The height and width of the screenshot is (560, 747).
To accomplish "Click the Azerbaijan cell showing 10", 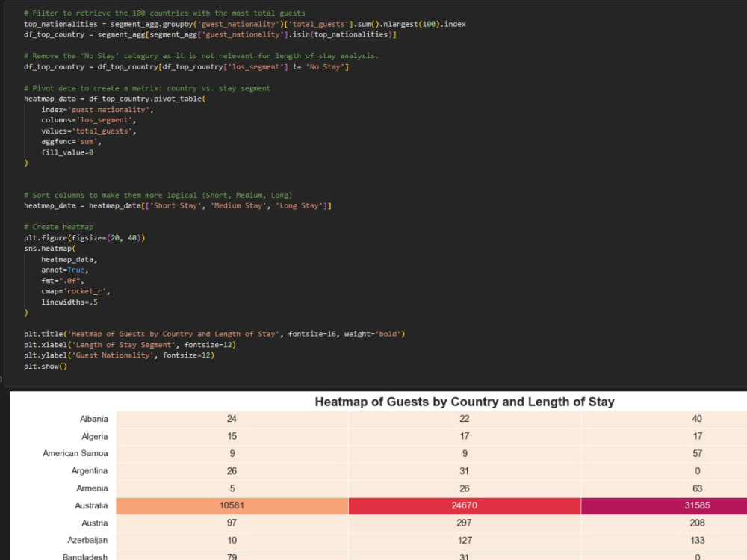I will point(232,540).
